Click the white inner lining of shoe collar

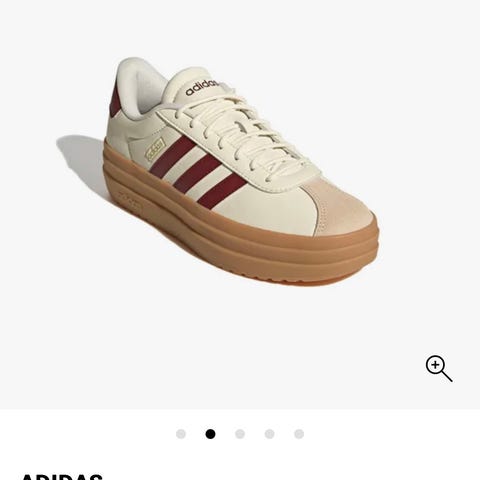pyautogui.click(x=147, y=91)
